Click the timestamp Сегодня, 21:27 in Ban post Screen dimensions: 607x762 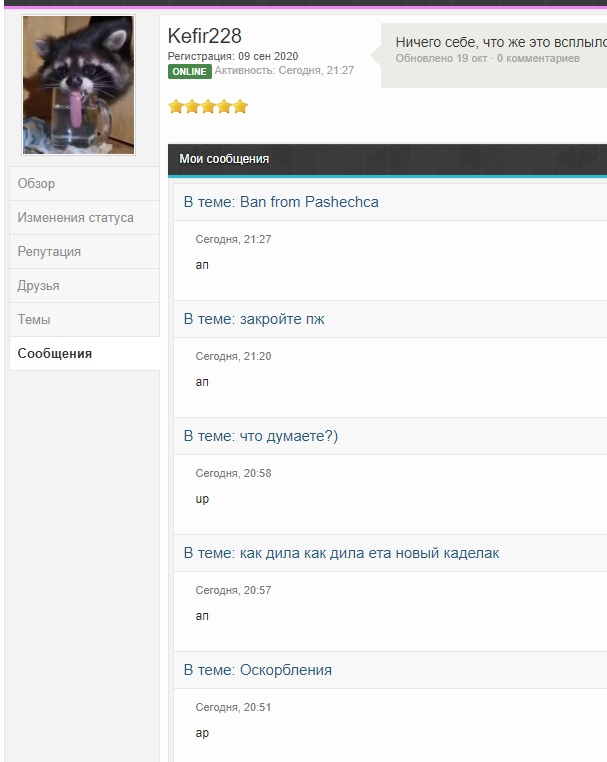click(x=233, y=239)
